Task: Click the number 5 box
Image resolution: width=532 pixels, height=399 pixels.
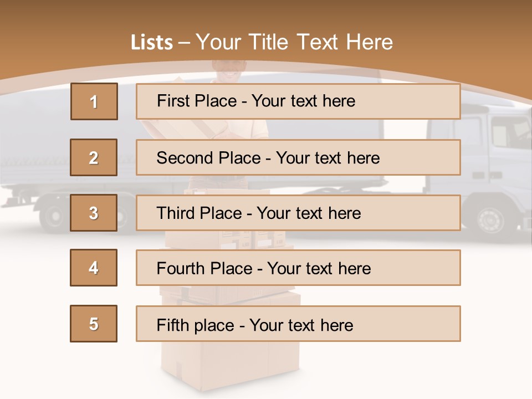Action: point(94,324)
